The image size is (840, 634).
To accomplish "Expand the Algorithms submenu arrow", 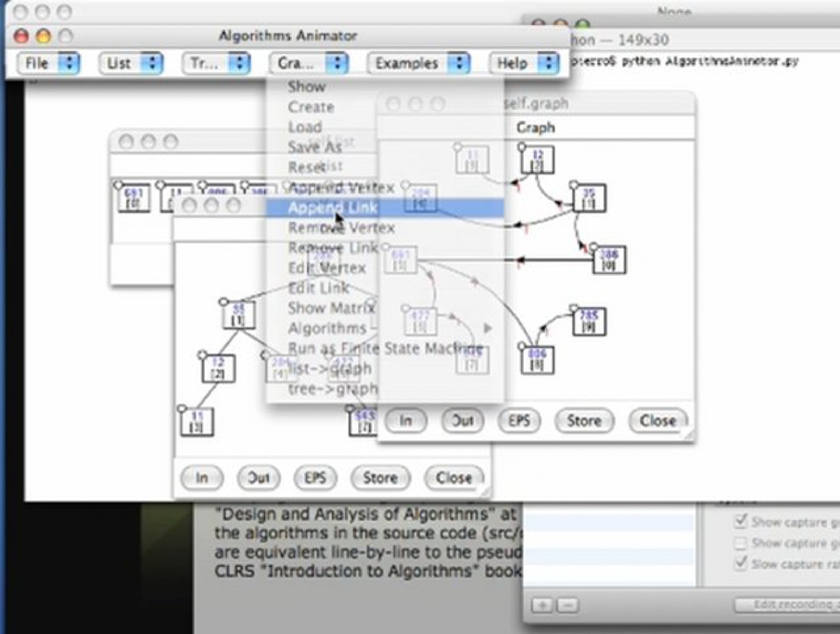I will [488, 328].
